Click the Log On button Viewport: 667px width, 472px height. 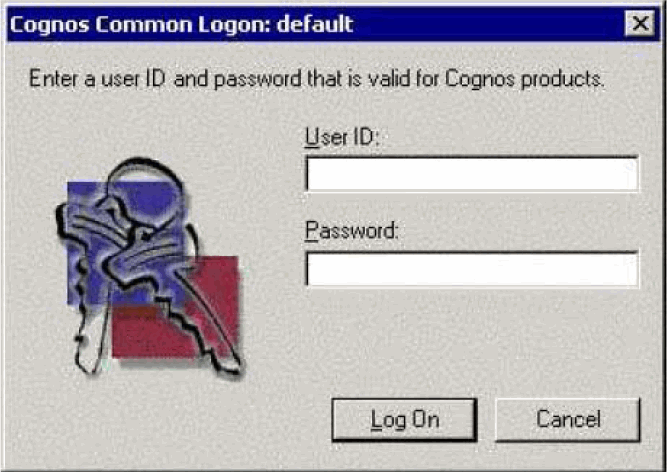coord(404,420)
